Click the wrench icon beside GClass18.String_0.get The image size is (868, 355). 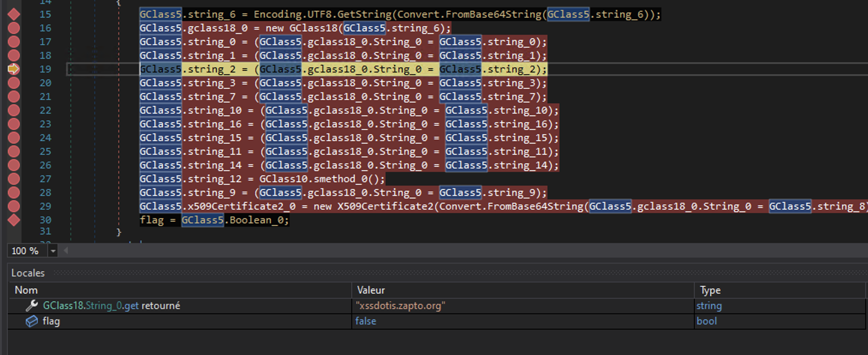[32, 306]
